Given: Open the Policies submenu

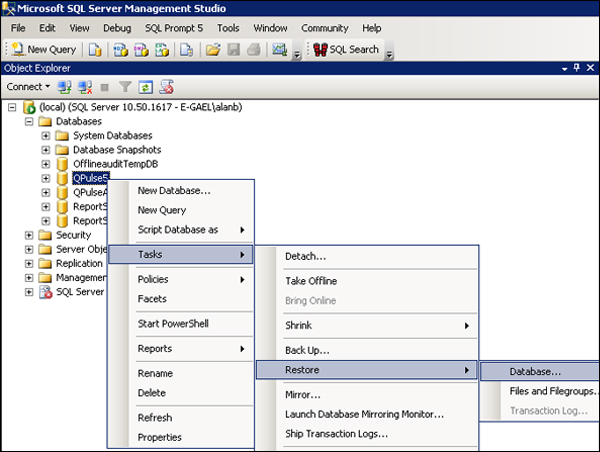Looking at the screenshot, I should coord(180,279).
